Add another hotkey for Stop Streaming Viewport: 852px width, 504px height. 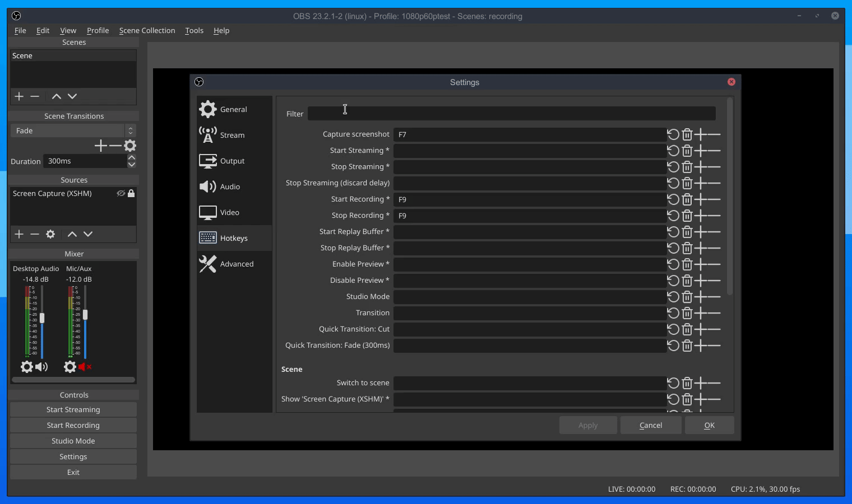[701, 167]
